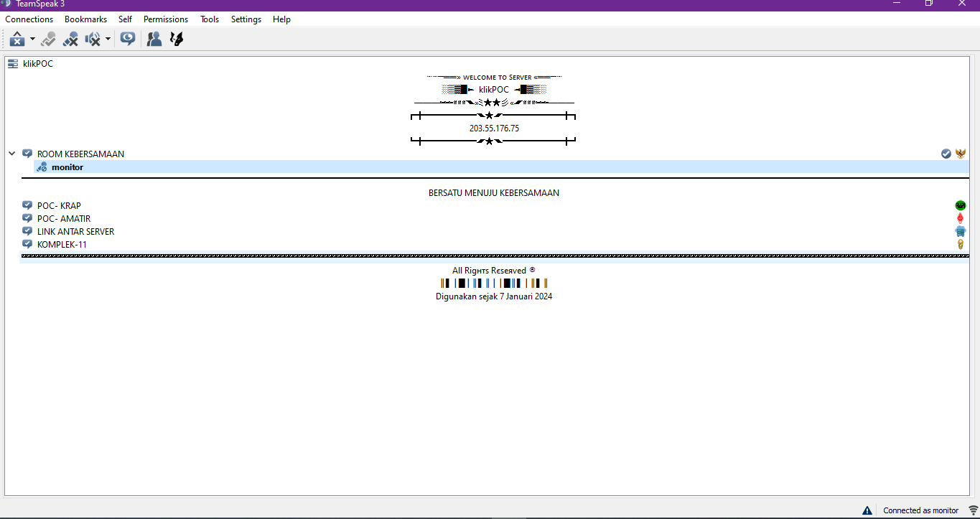Open the disconnect button dropdown arrow
This screenshot has width=980, height=519.
(x=32, y=39)
